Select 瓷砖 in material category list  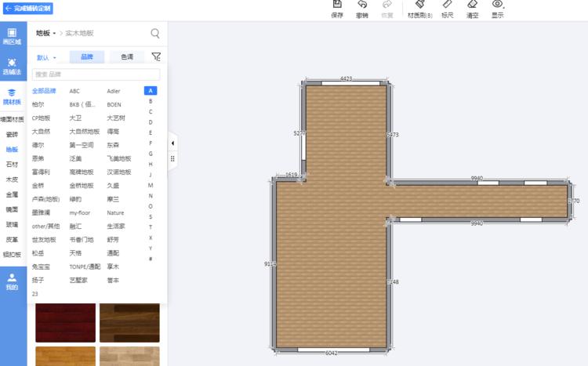point(12,134)
